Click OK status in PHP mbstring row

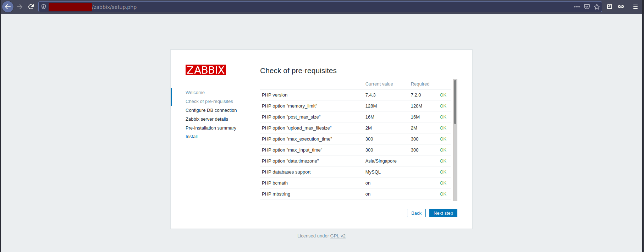coord(443,194)
